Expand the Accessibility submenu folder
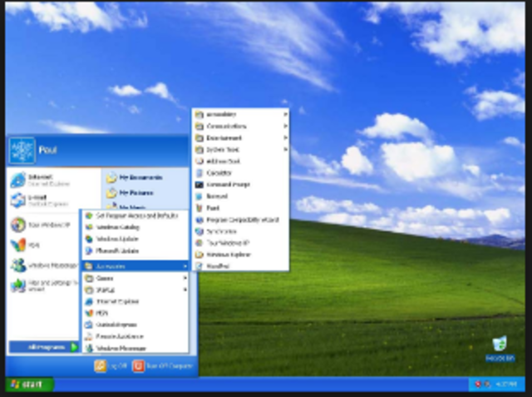Screen dimensions: 532x397 [x=240, y=115]
